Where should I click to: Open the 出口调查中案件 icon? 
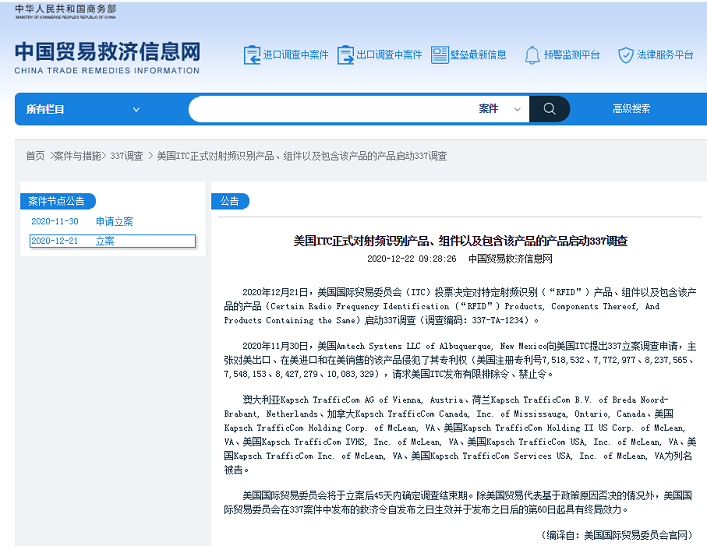[x=345, y=55]
